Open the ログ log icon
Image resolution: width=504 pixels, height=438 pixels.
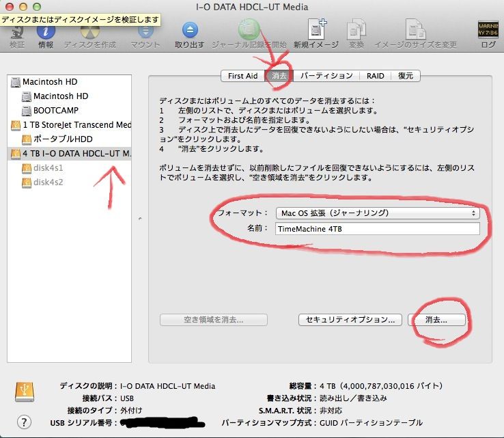click(488, 29)
